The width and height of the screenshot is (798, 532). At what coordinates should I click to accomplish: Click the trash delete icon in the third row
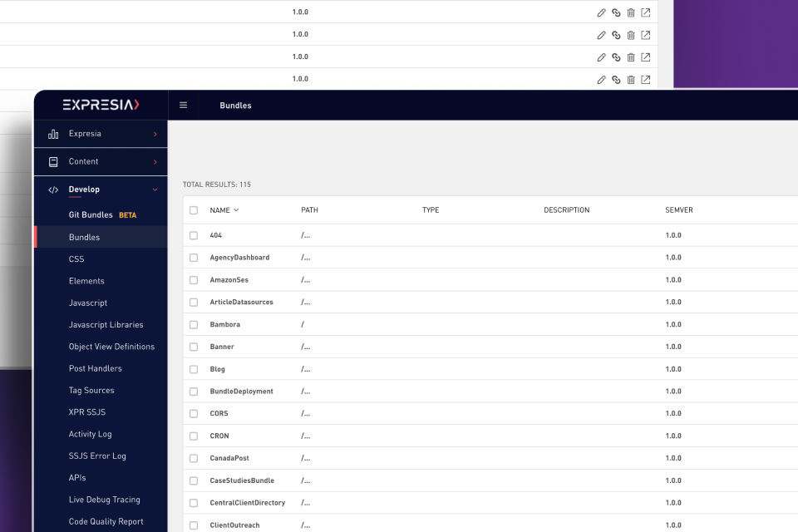click(631, 57)
